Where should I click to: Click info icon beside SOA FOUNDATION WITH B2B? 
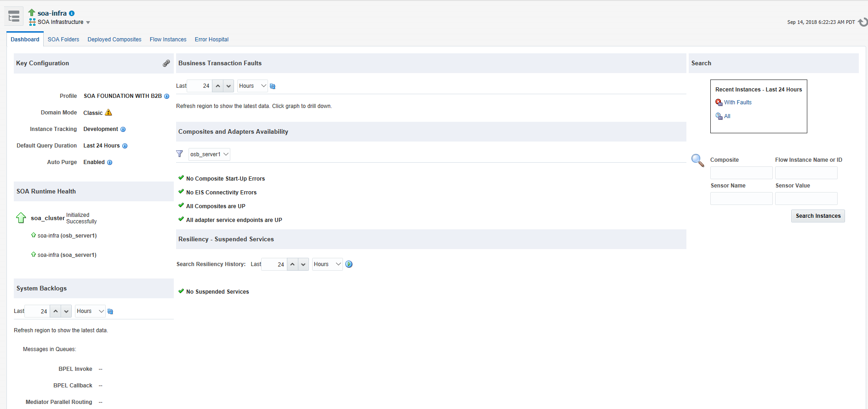[167, 97]
